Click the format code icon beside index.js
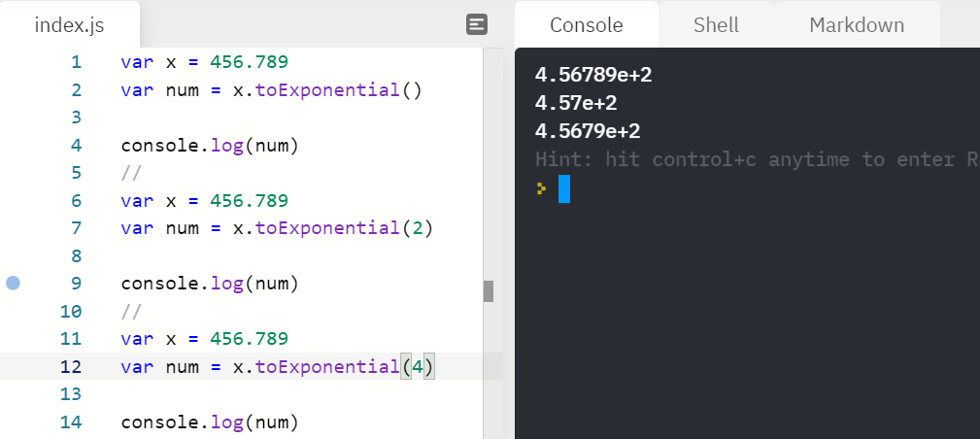The height and width of the screenshot is (439, 980). click(477, 25)
